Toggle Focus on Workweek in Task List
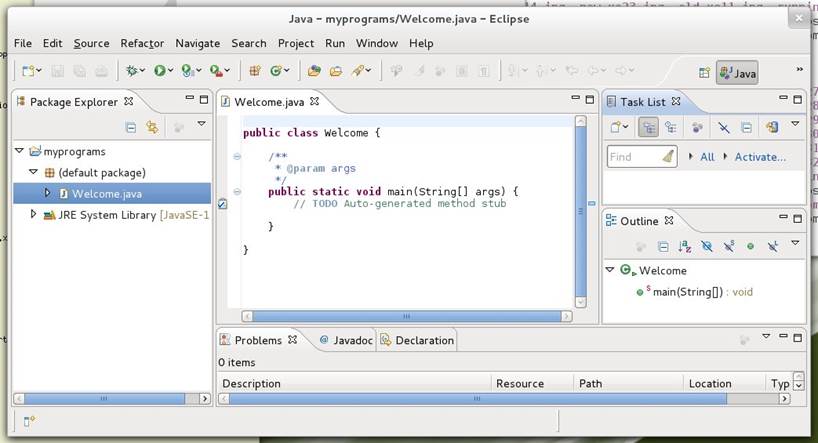Screen dimensions: 818x443 [x=697, y=127]
